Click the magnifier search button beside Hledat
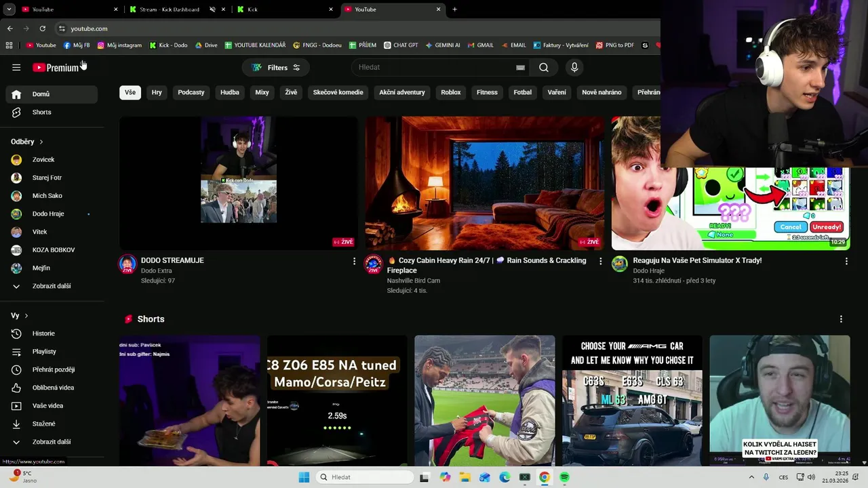The image size is (868, 488). [x=544, y=67]
